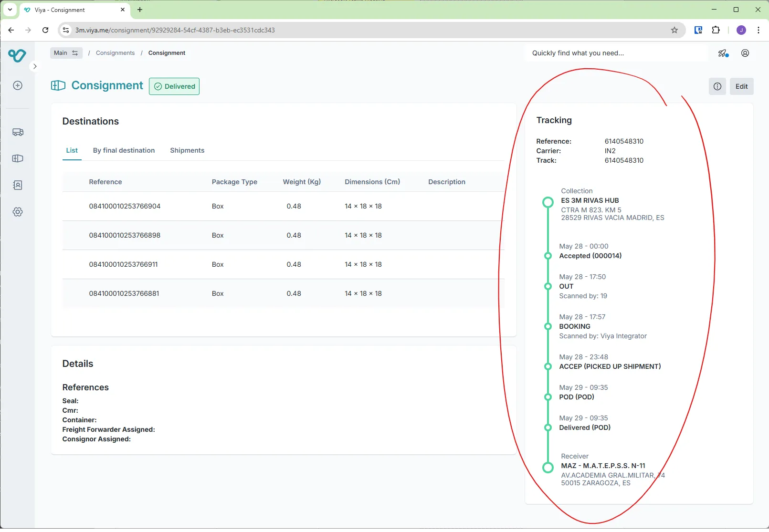The image size is (769, 532).
Task: Bookmark this page with star icon
Action: [x=674, y=30]
